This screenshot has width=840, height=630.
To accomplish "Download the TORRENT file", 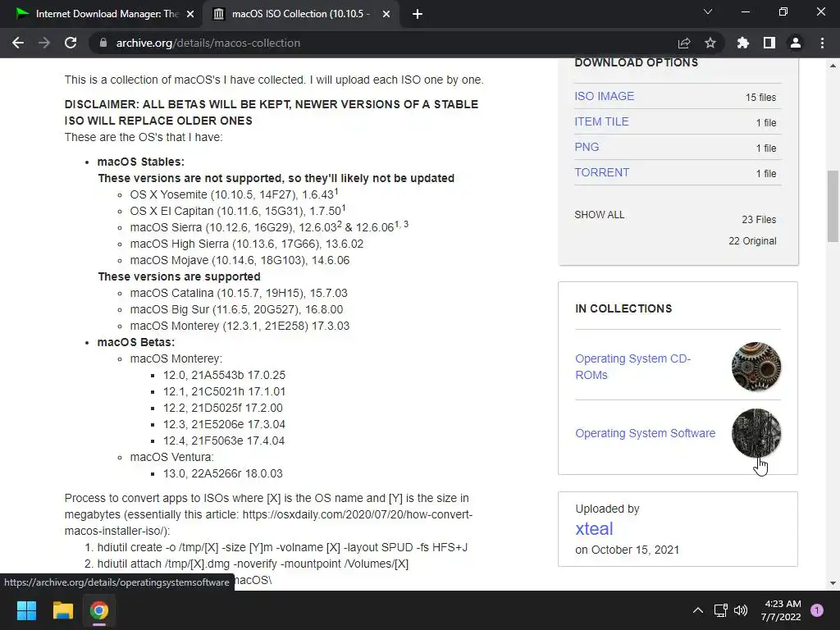I will click(x=601, y=172).
